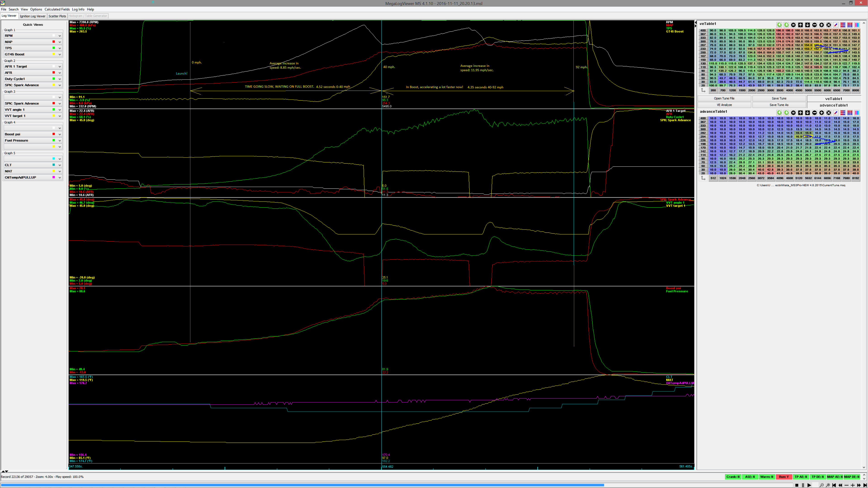Stop log playback with the stop button
Image resolution: width=868 pixels, height=488 pixels.
797,485
